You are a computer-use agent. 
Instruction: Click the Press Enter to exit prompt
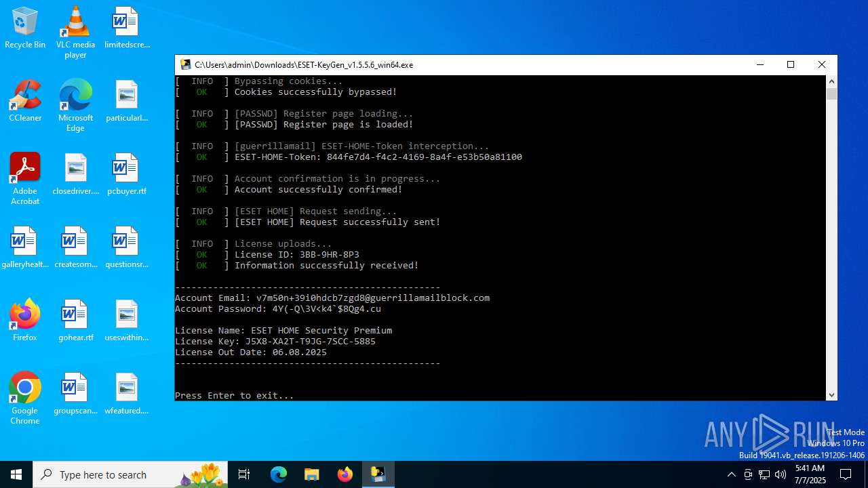click(235, 396)
